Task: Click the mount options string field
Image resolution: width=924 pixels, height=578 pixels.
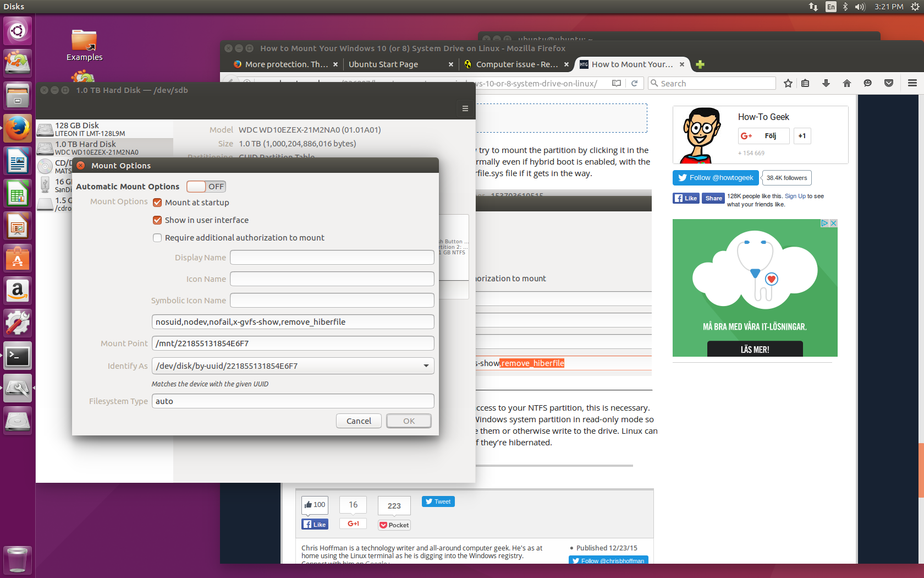Action: [293, 322]
